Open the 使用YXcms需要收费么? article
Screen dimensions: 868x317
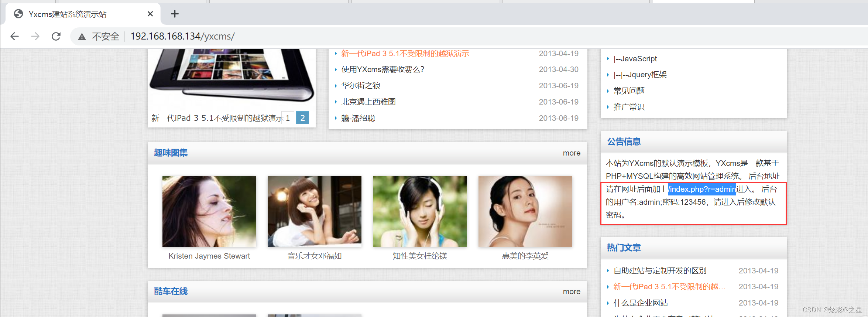(382, 69)
